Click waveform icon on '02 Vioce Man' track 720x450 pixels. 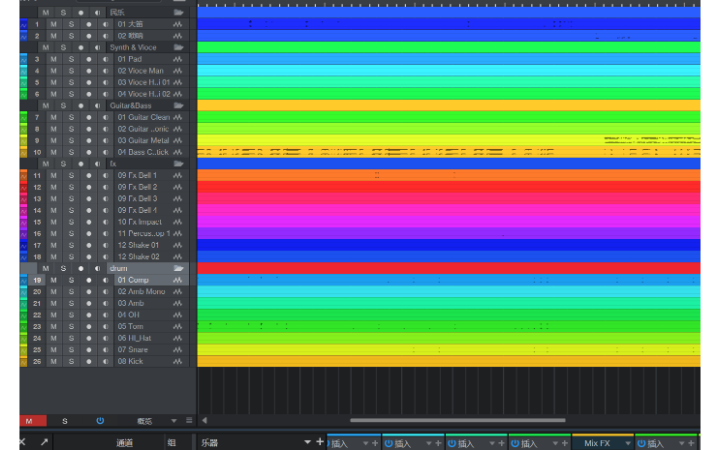pos(178,71)
